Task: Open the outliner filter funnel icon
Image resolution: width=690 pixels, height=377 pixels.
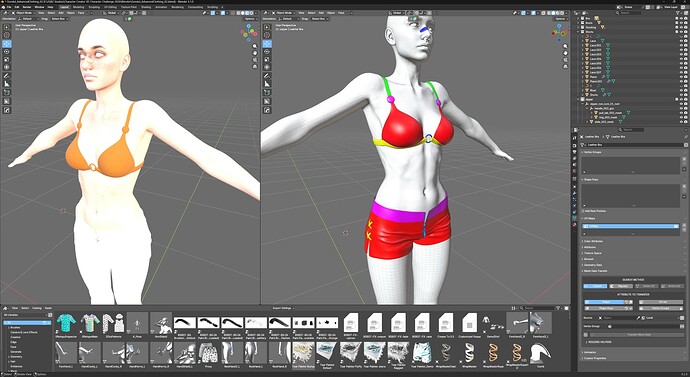Action: click(677, 13)
